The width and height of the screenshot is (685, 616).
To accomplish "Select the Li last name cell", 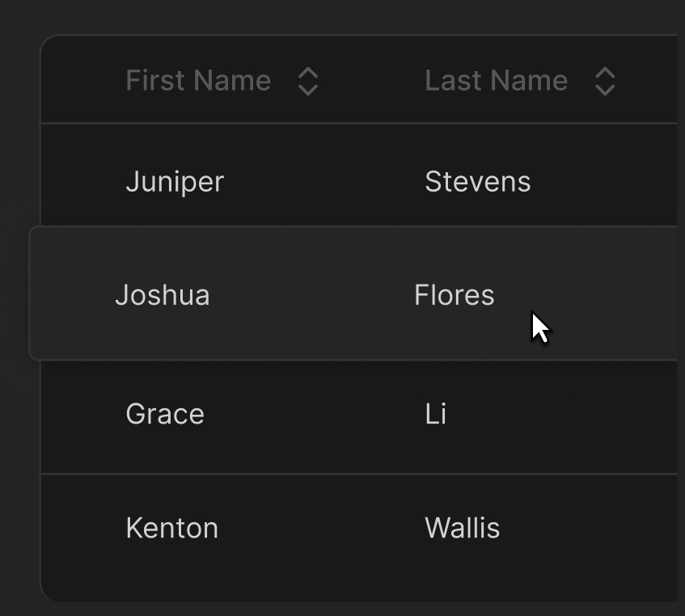I will [436, 414].
